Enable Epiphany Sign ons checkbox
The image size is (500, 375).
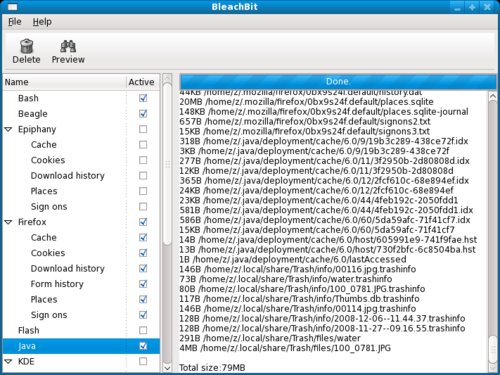pos(143,207)
